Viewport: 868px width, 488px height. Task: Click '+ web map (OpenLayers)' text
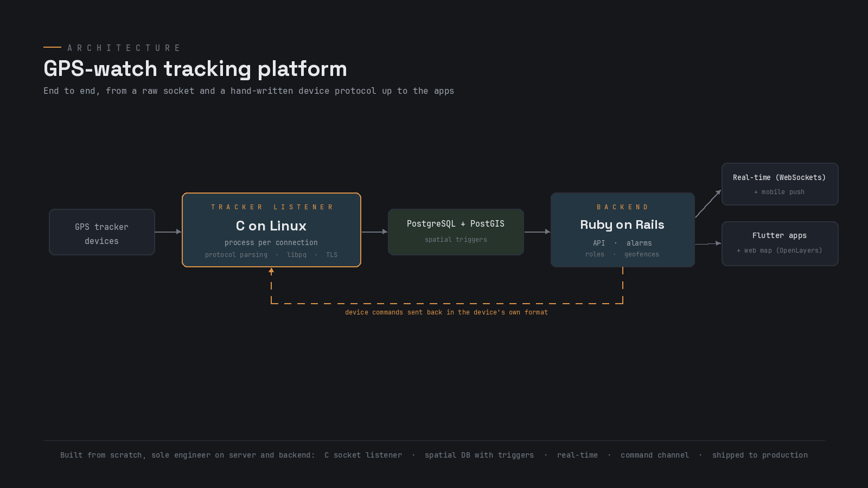point(779,251)
